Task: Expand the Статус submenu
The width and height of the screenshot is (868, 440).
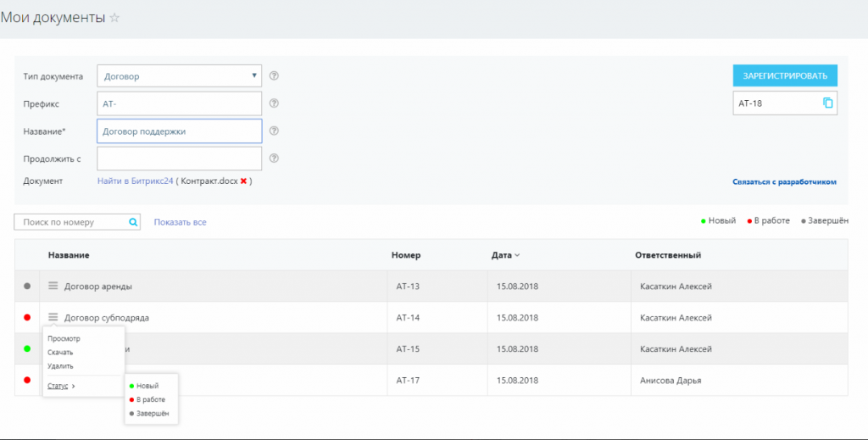Action: point(61,386)
